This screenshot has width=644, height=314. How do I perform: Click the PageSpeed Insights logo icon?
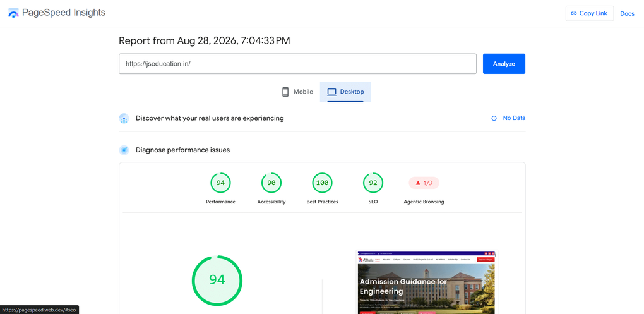coord(13,13)
